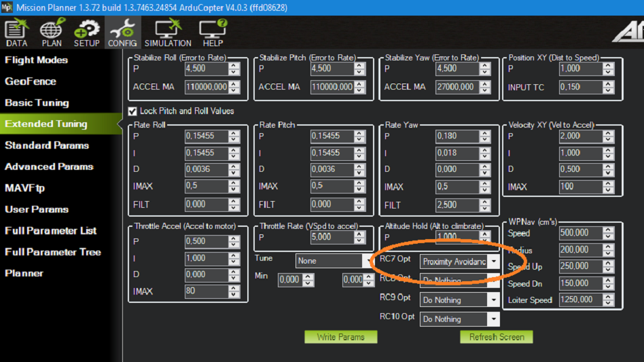Open the RC10 Opt dropdown

tap(493, 319)
